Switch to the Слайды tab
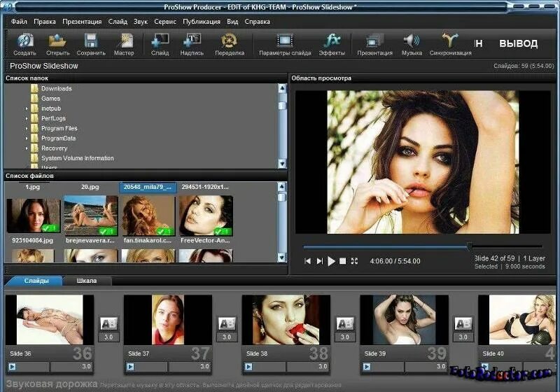This screenshot has height=392, width=560. [x=36, y=281]
